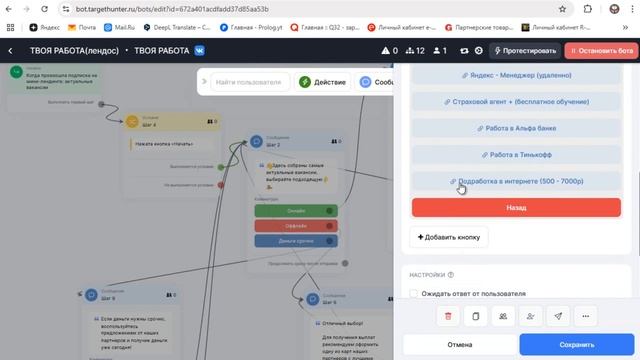Open warnings triangle icon showing 0
Screen dimensions: 640x360
click(389, 51)
